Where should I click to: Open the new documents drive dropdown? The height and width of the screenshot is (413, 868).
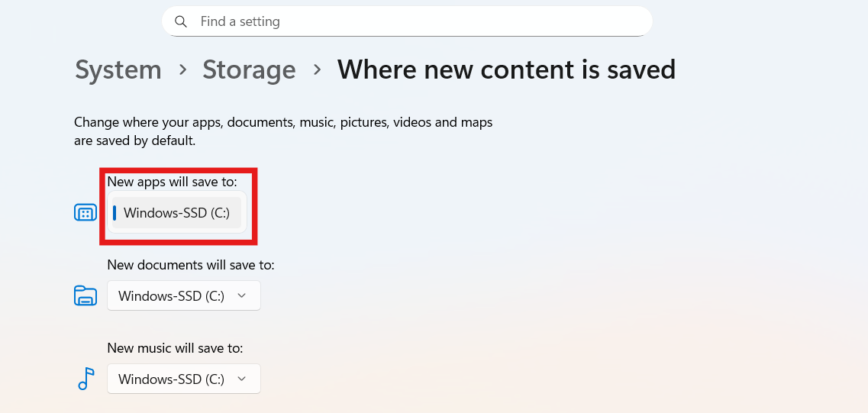tap(183, 295)
